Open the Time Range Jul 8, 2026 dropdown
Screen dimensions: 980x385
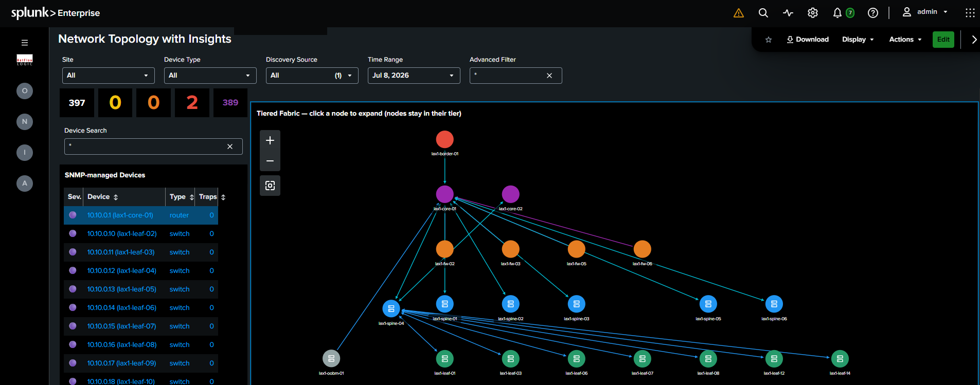pos(414,76)
